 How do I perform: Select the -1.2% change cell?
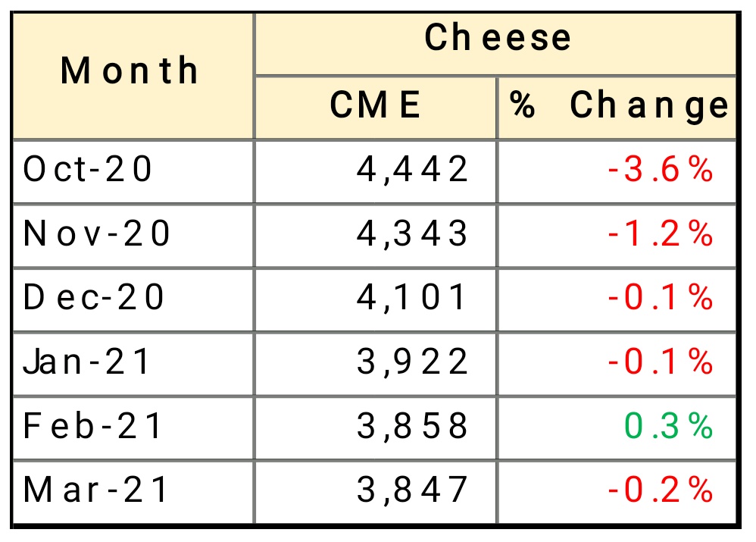[660, 234]
